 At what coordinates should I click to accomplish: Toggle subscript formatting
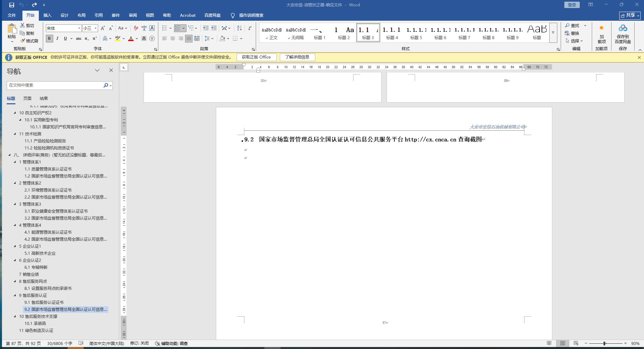tap(87, 38)
